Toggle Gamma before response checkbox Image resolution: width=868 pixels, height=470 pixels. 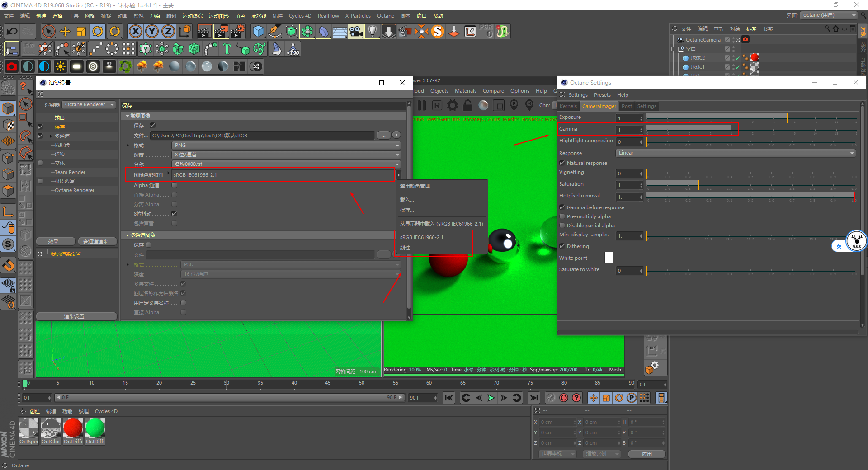tap(562, 207)
